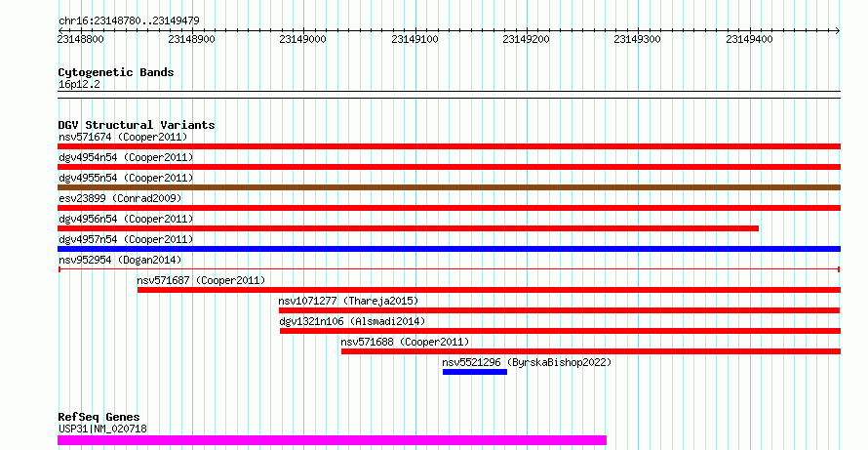Open the nsv5521296 (ByrskaBishop2022) label
The height and width of the screenshot is (450, 868).
[x=527, y=362]
